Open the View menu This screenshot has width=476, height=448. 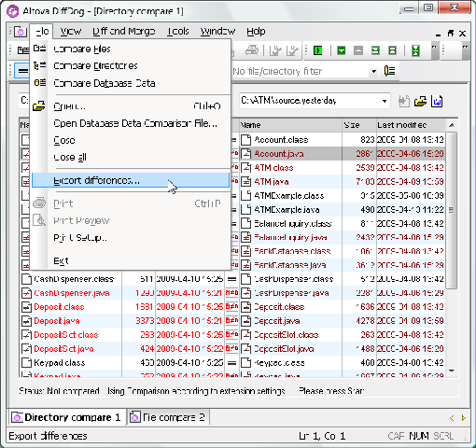[x=71, y=32]
